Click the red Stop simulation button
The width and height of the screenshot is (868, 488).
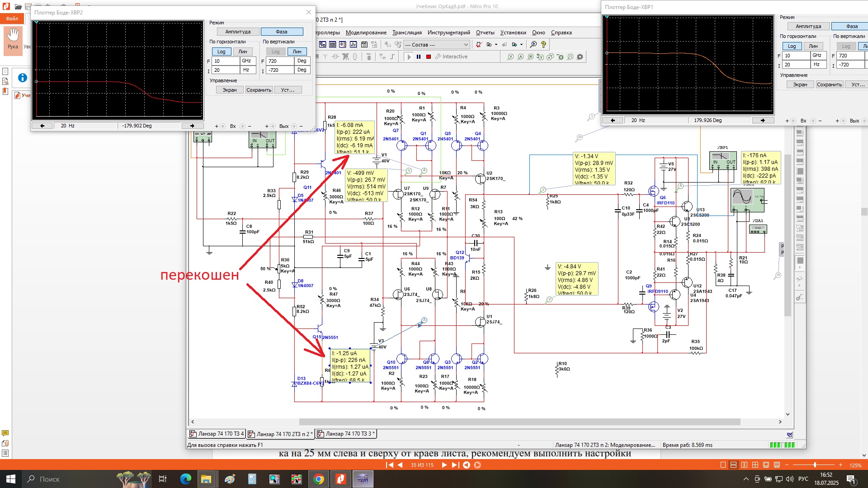[x=428, y=57]
